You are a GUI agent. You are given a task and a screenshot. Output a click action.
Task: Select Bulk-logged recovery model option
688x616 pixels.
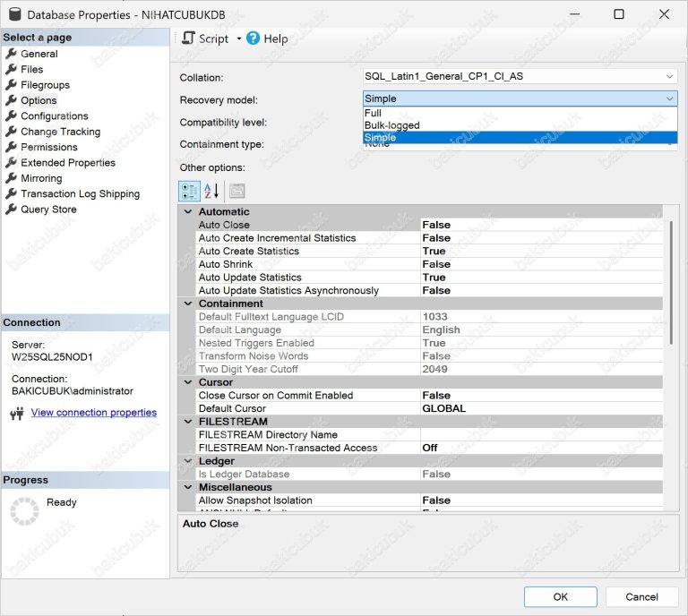pos(391,125)
